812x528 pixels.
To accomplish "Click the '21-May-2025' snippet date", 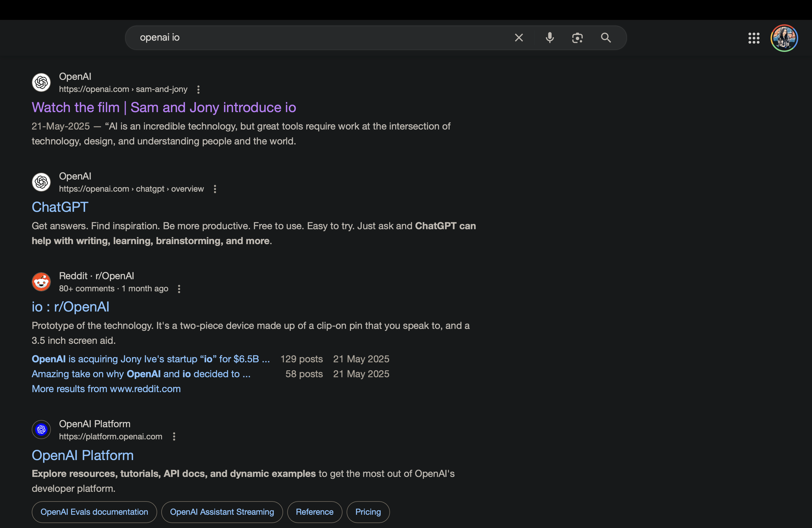I will click(x=61, y=126).
